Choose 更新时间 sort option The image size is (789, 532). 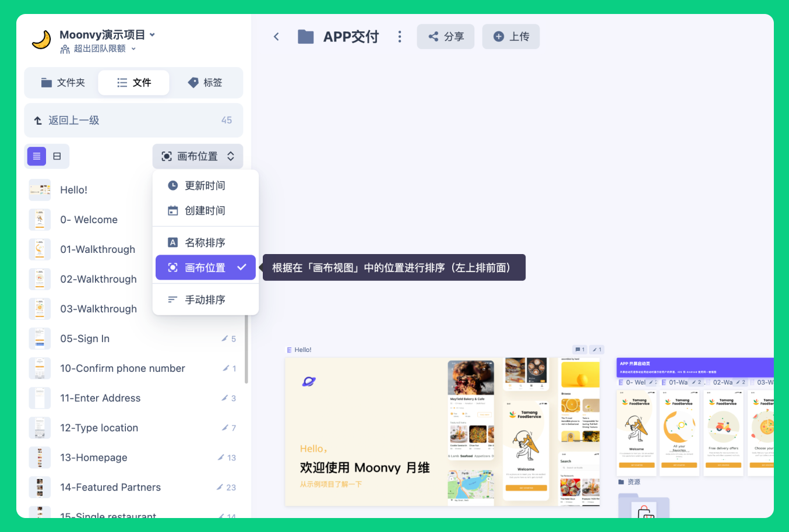click(205, 185)
